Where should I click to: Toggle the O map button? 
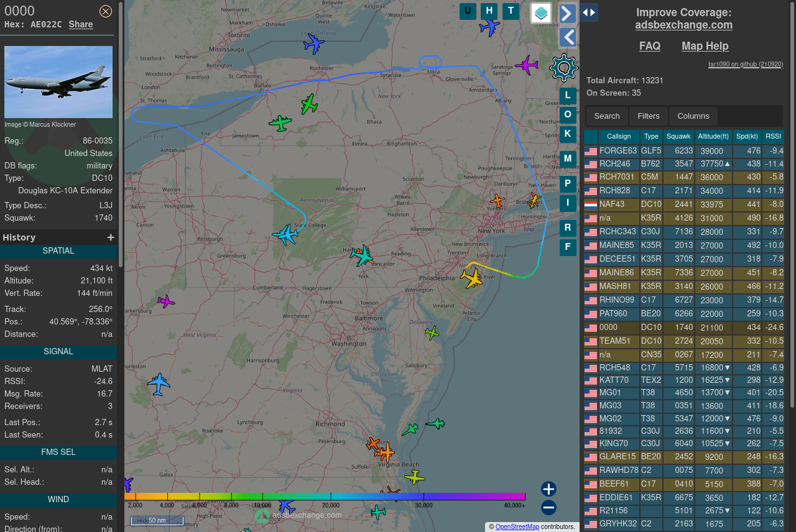pyautogui.click(x=568, y=115)
